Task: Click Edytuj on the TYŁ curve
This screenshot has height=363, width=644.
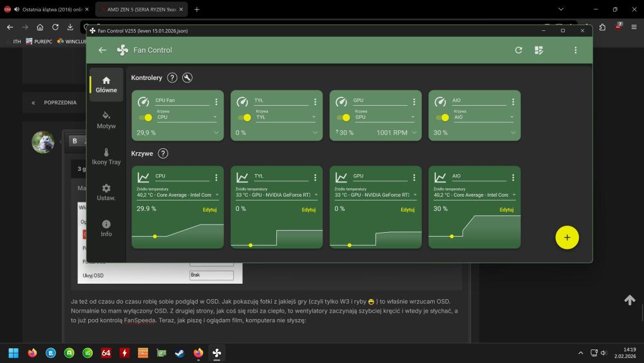Action: [308, 210]
